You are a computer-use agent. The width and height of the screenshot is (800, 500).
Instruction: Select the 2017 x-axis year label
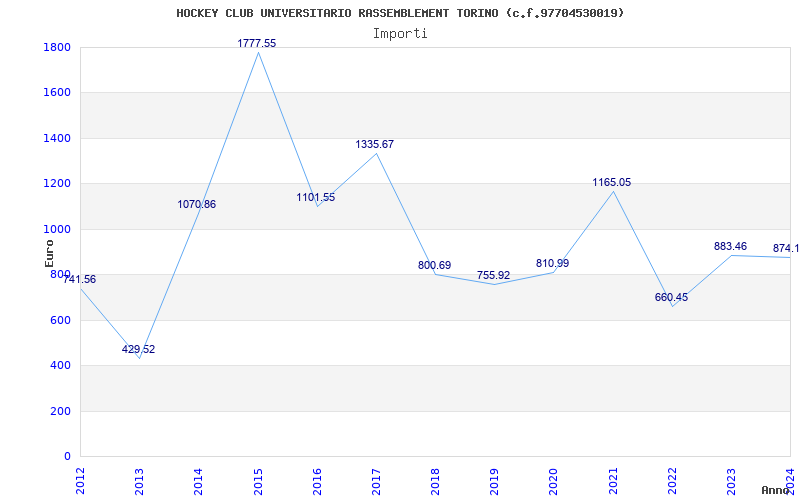(x=376, y=481)
